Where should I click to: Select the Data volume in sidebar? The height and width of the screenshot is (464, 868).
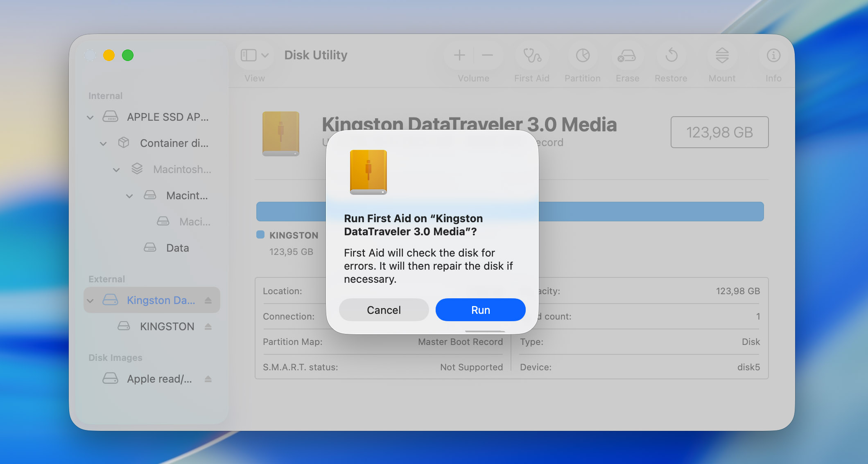click(177, 248)
